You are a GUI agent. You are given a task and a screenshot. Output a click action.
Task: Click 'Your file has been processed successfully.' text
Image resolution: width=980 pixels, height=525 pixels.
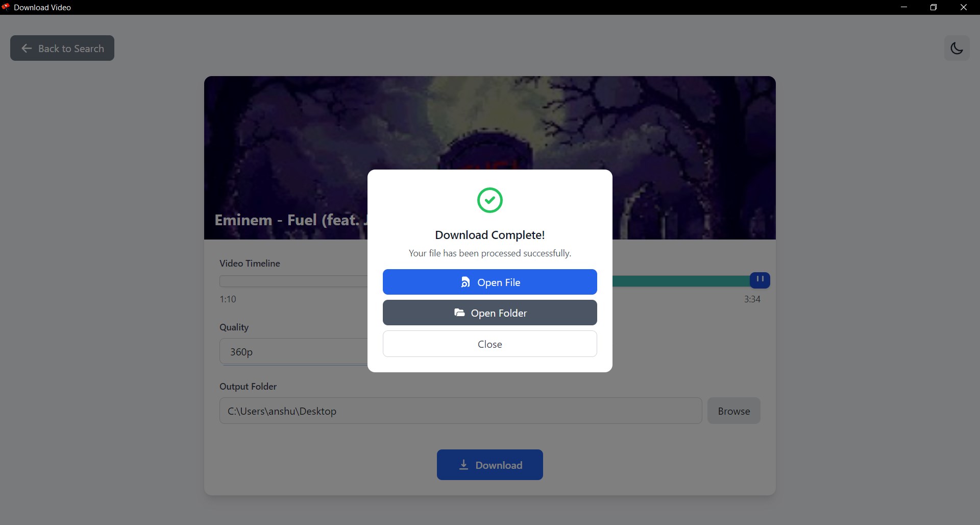(490, 253)
